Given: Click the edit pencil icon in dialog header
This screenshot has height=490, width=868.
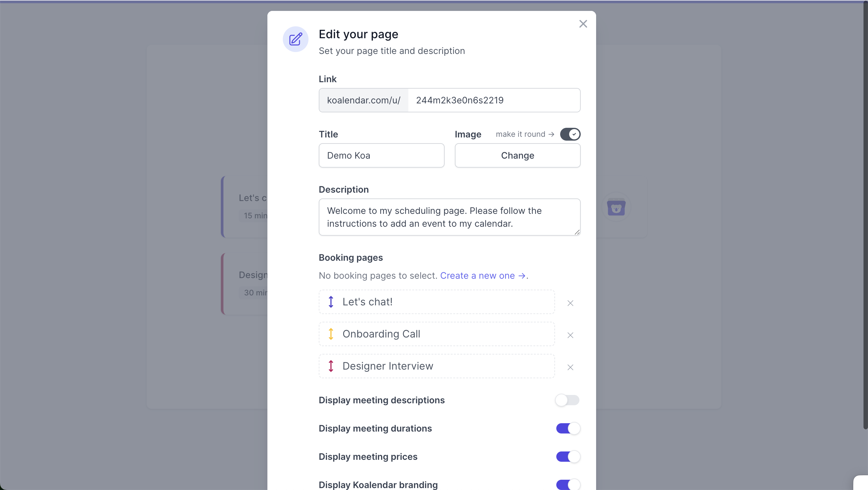Looking at the screenshot, I should (x=296, y=39).
